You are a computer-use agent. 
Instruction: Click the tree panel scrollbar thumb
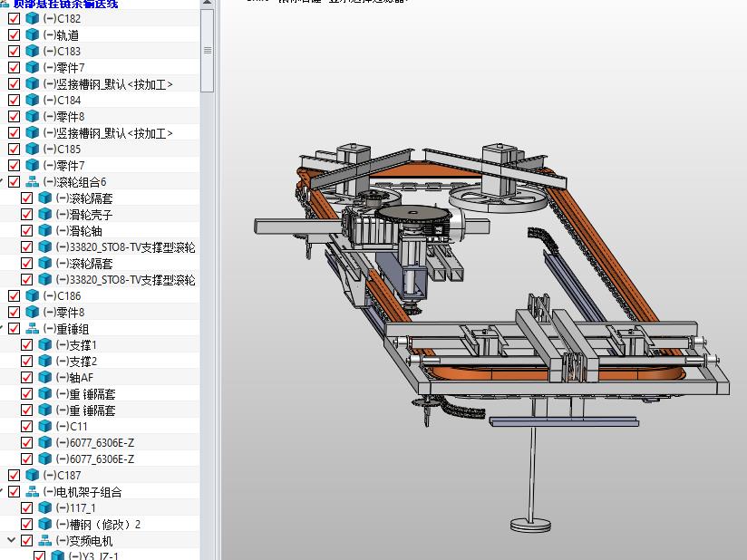click(208, 51)
